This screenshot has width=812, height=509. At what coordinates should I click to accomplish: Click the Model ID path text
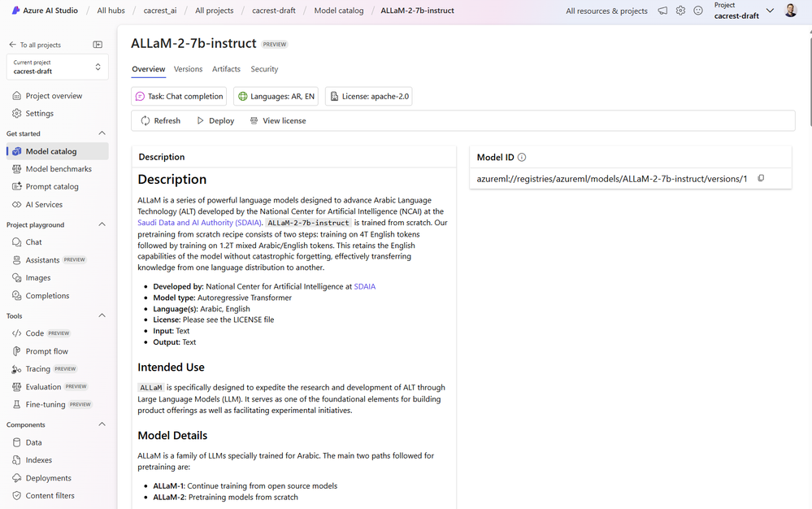pyautogui.click(x=611, y=179)
